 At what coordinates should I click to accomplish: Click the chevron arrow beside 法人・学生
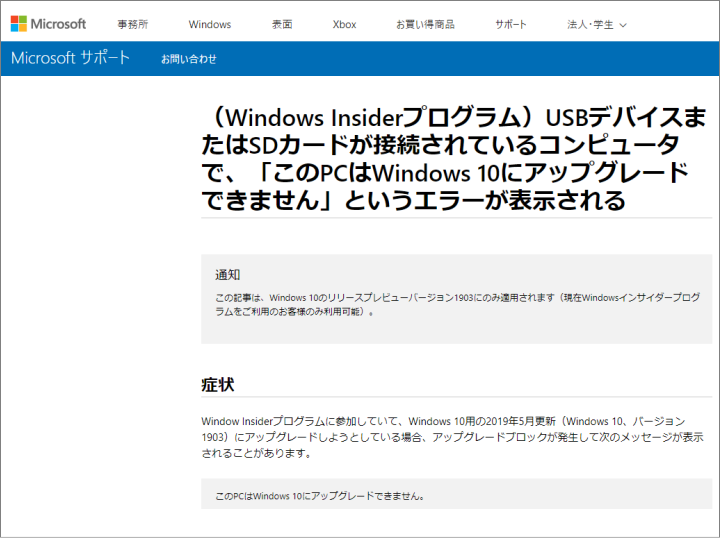click(623, 25)
